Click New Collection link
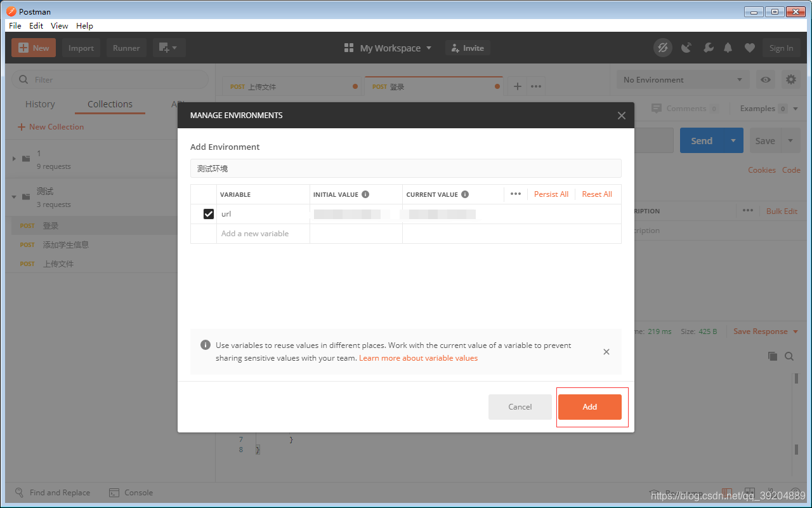Image resolution: width=812 pixels, height=508 pixels. (x=51, y=127)
